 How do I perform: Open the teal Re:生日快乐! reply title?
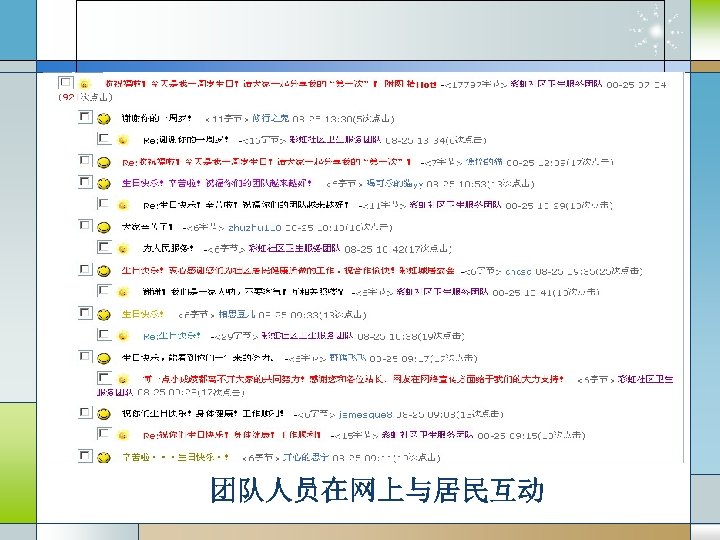coord(171,336)
